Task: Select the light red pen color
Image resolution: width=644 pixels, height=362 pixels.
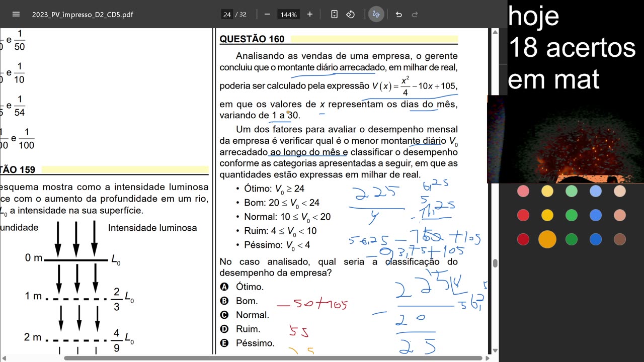Action: [523, 191]
